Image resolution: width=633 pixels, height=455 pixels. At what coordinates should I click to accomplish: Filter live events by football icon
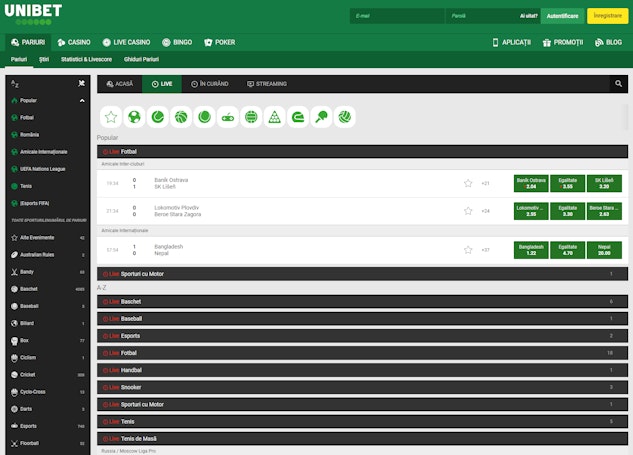pyautogui.click(x=134, y=117)
